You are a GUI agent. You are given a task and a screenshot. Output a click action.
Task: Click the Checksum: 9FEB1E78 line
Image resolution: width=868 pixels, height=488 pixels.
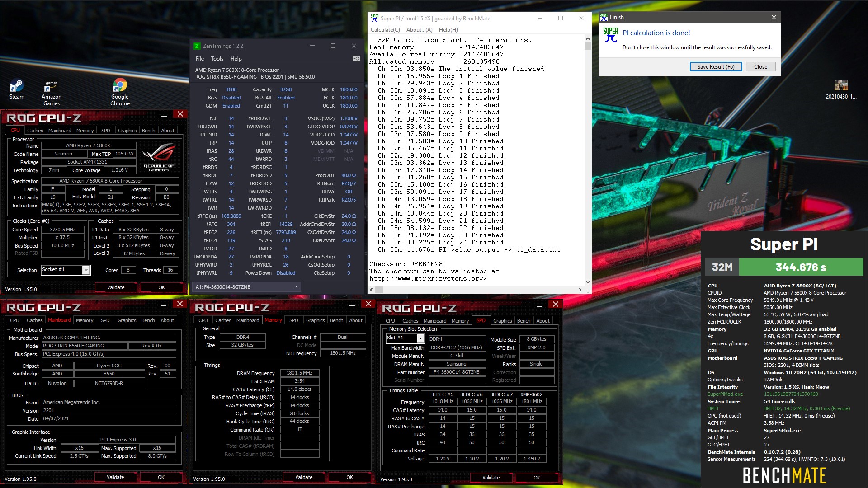[x=406, y=264]
